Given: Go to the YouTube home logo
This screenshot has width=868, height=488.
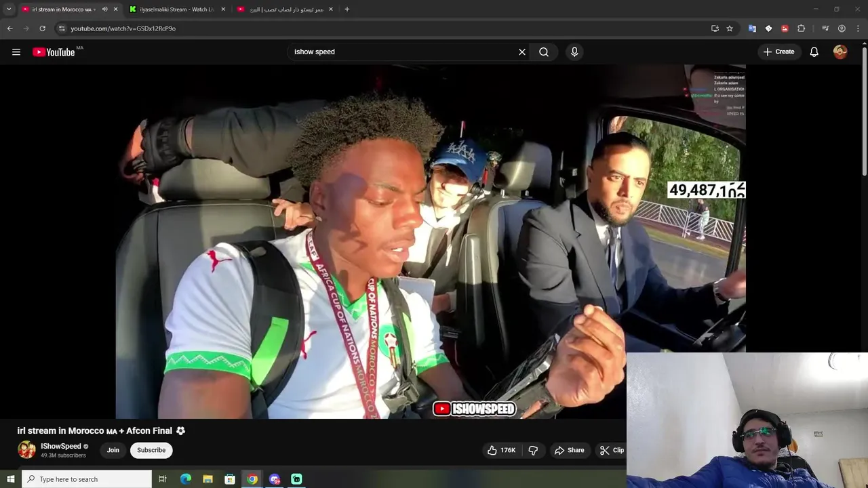Looking at the screenshot, I should click(54, 52).
